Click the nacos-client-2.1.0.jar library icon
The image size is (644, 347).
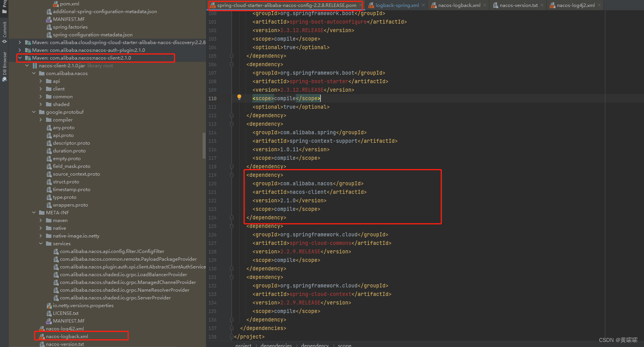coord(35,66)
